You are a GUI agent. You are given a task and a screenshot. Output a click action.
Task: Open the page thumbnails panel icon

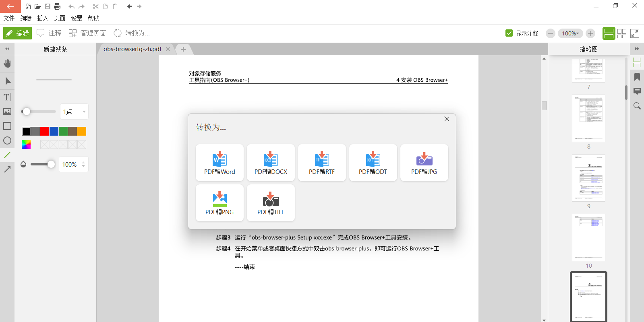point(637,62)
